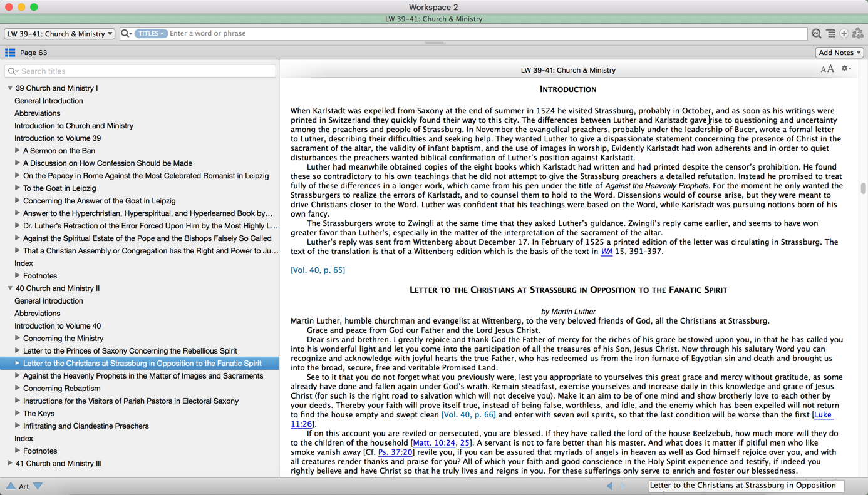Image resolution: width=868 pixels, height=495 pixels.
Task: Click the text layout lines icon
Action: pos(830,34)
